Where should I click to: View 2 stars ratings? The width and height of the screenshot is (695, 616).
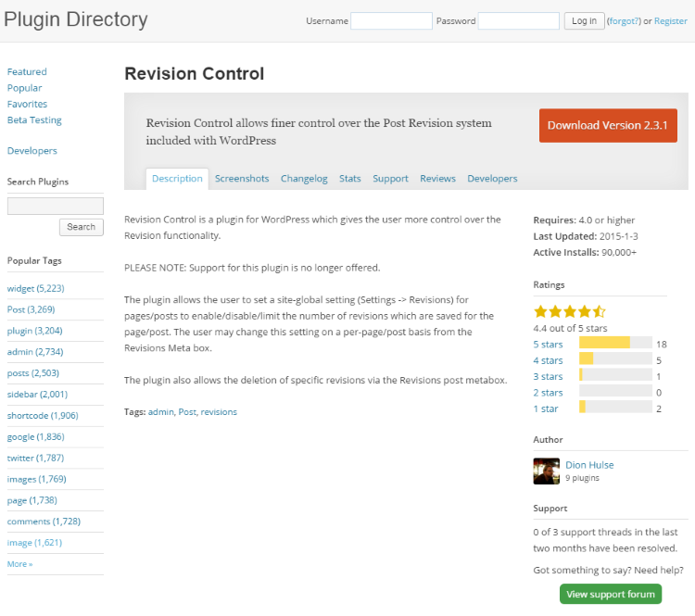click(x=548, y=393)
